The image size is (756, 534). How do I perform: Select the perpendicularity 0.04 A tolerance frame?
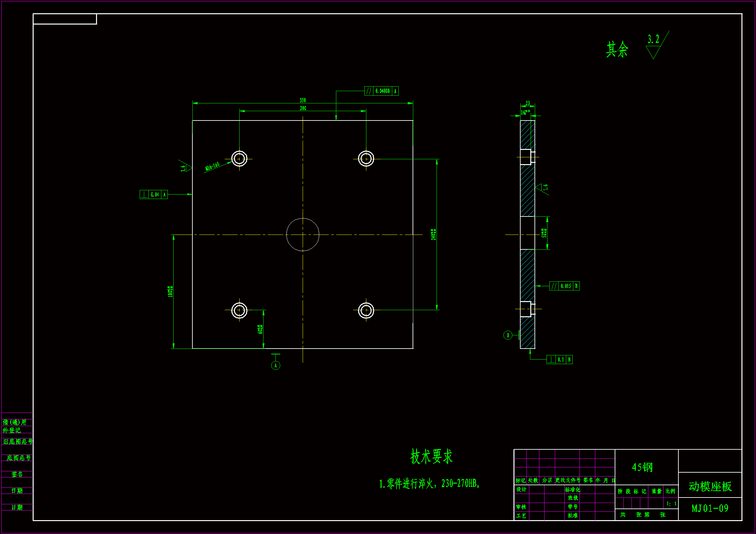154,194
